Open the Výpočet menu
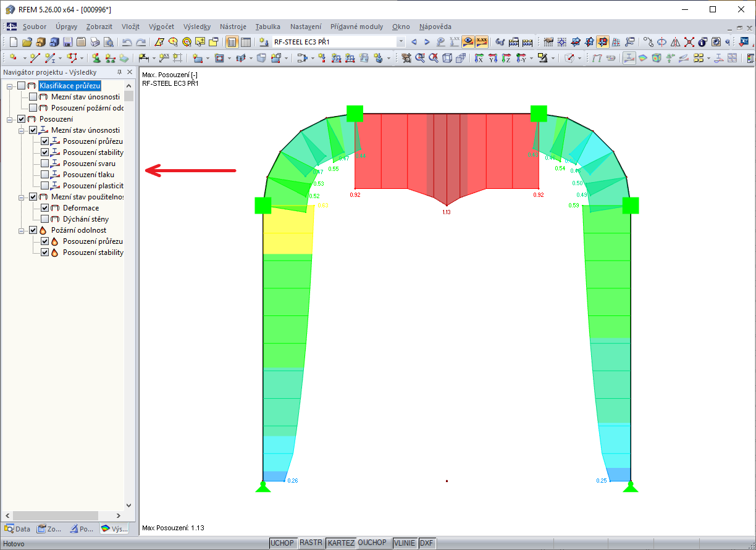756x550 pixels. (161, 27)
